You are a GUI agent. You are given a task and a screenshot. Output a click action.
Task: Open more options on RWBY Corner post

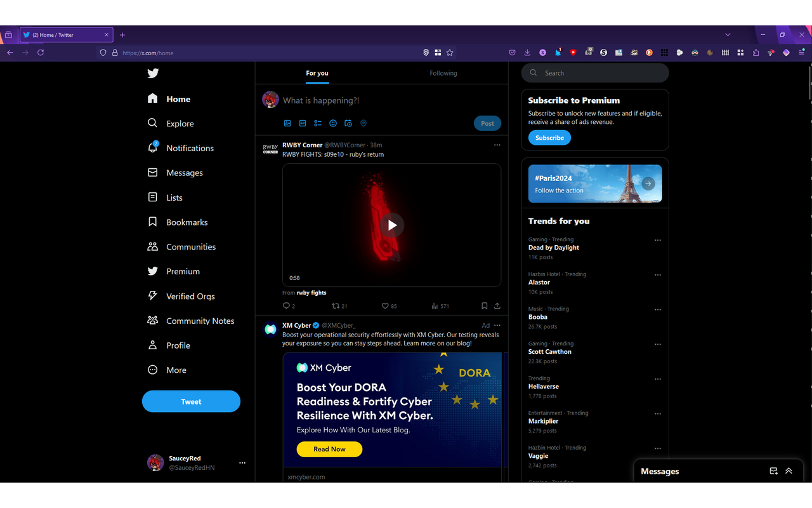pos(497,145)
